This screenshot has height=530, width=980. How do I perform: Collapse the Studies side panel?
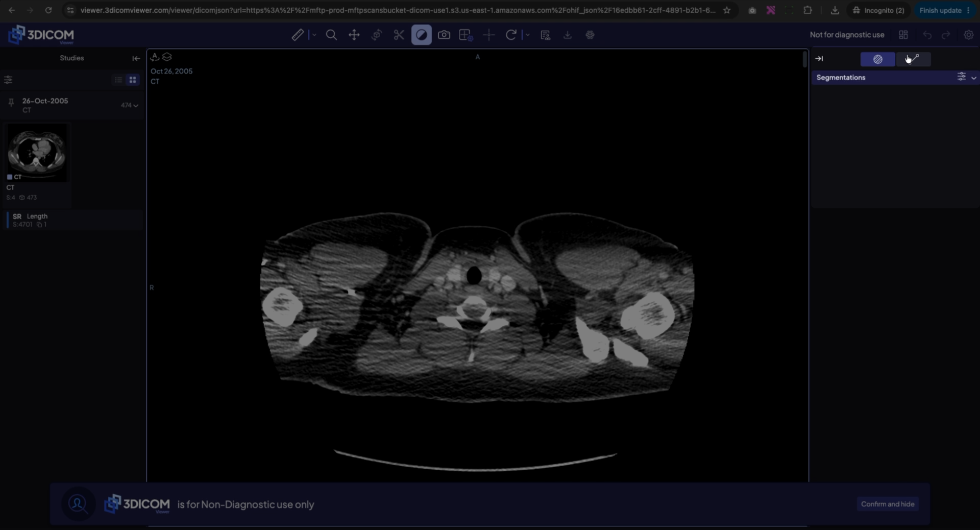pos(136,58)
